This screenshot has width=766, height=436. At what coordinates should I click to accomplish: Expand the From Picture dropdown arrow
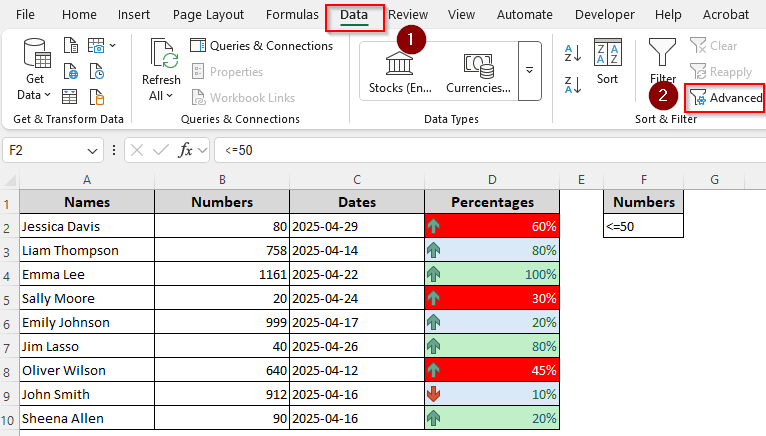(x=113, y=45)
